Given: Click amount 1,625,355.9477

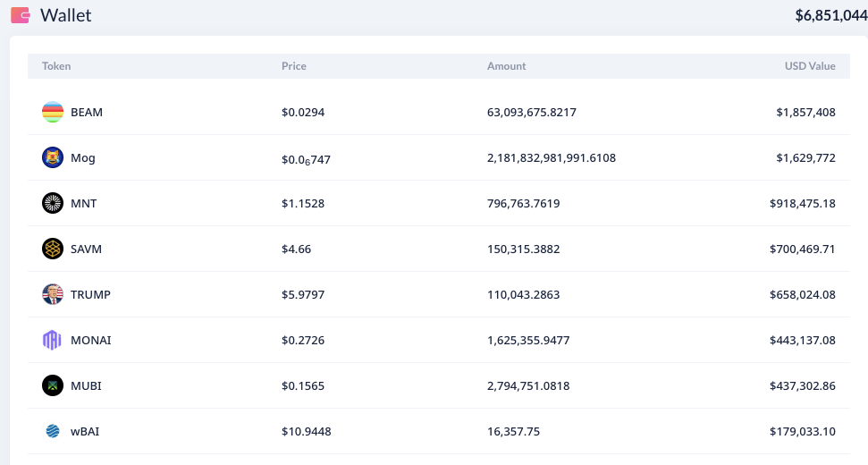Looking at the screenshot, I should 528,341.
